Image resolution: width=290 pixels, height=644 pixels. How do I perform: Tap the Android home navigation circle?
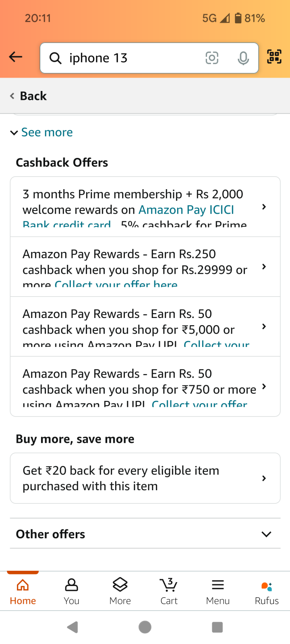point(145,627)
